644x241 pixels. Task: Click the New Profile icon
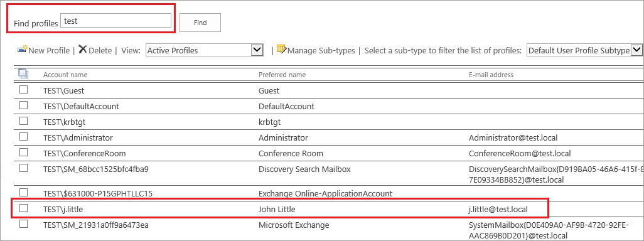point(22,50)
